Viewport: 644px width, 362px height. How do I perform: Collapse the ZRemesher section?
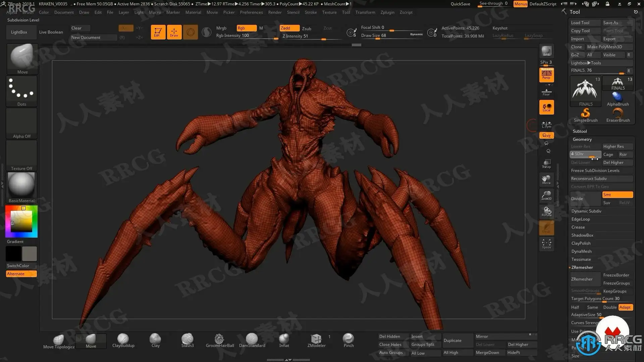[582, 267]
